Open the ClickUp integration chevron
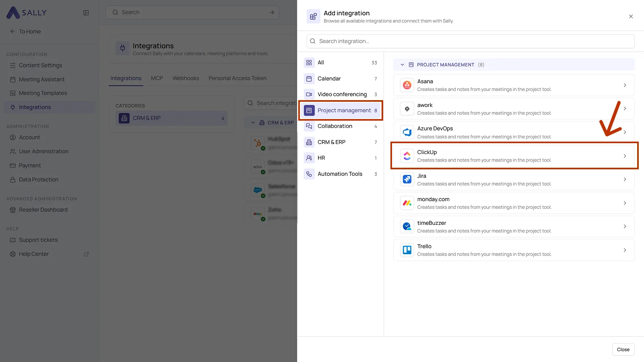 point(625,156)
